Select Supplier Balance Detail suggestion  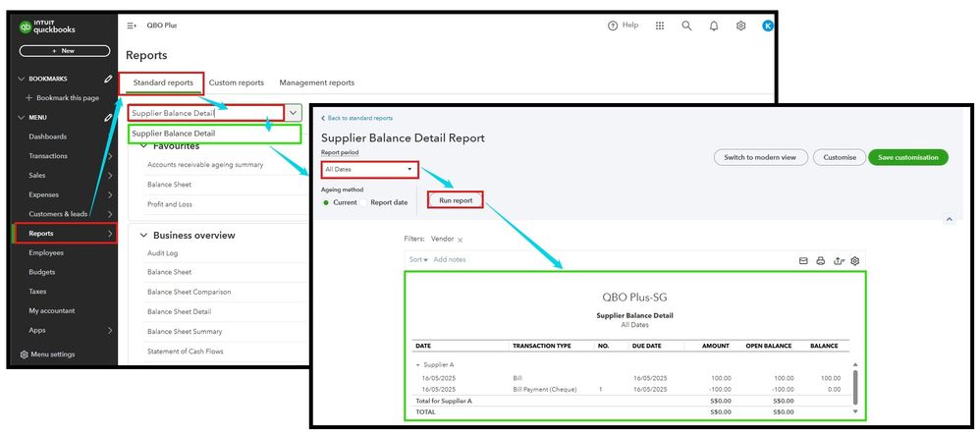(214, 134)
